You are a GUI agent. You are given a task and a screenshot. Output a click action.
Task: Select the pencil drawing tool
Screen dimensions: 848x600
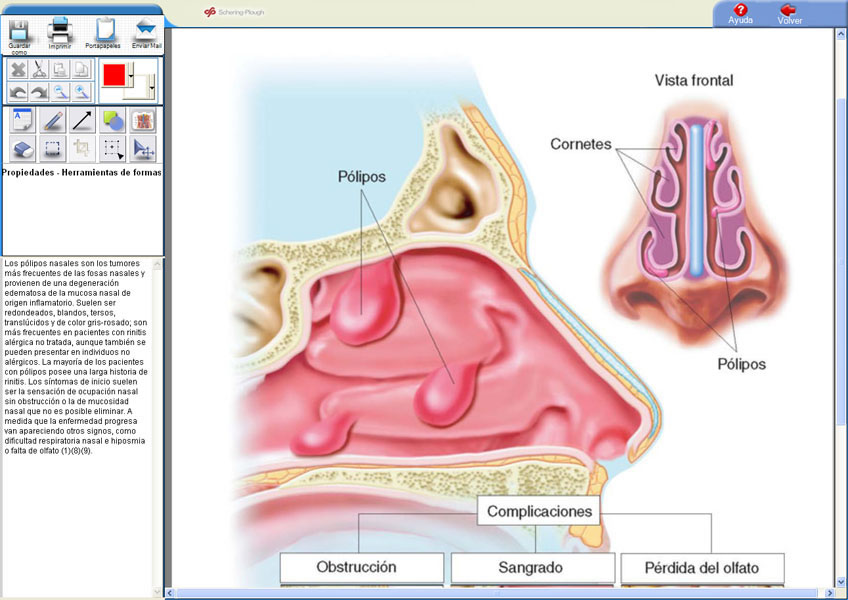click(x=52, y=120)
